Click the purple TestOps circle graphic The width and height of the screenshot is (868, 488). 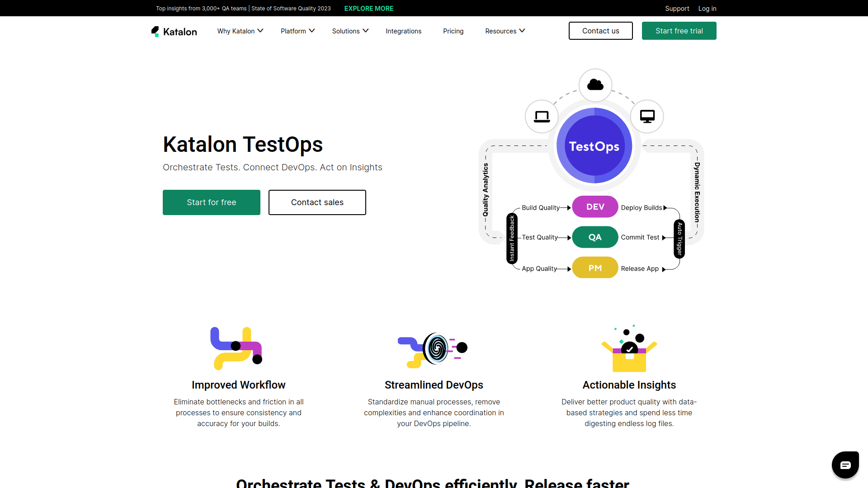tap(594, 145)
